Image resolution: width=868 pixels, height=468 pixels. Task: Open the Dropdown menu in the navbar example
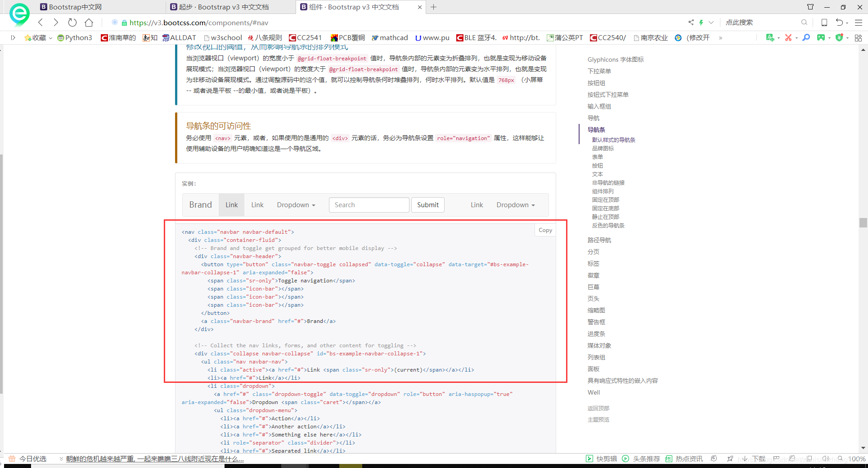296,205
